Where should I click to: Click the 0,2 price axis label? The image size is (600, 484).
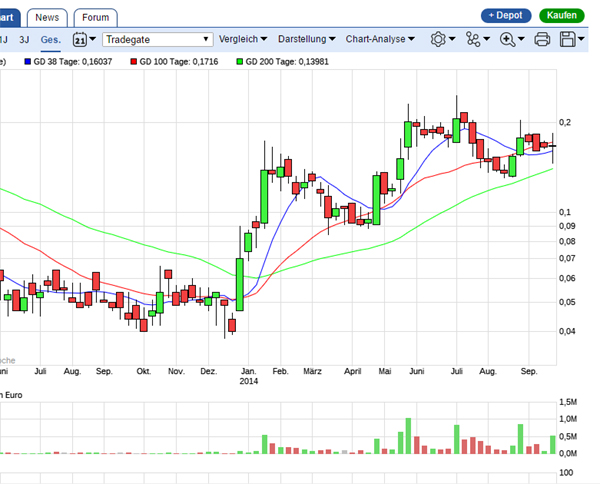565,122
